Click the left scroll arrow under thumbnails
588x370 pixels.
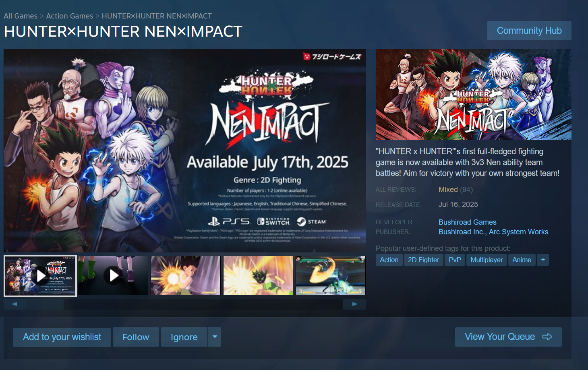[x=14, y=304]
